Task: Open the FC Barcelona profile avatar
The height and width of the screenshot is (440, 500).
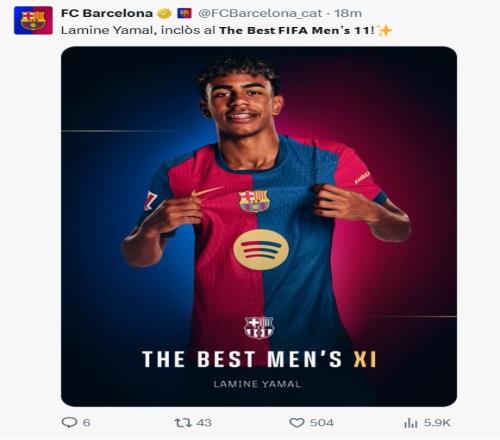Action: (x=33, y=20)
